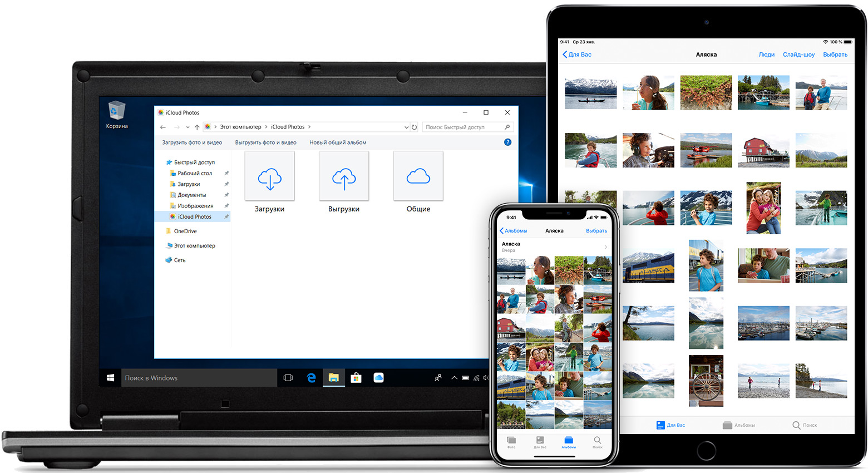Open the Альбомы tab on iPad
868x473 pixels.
point(739,425)
